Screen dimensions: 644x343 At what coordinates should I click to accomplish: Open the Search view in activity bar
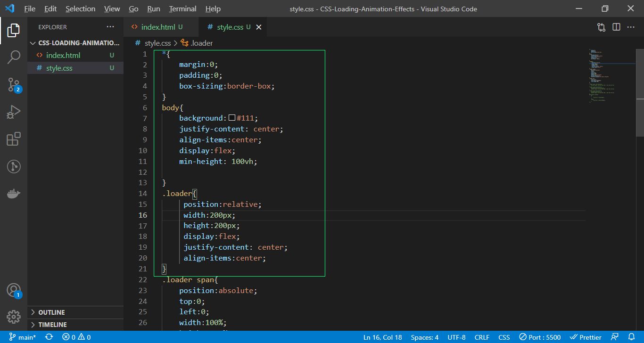[x=14, y=57]
